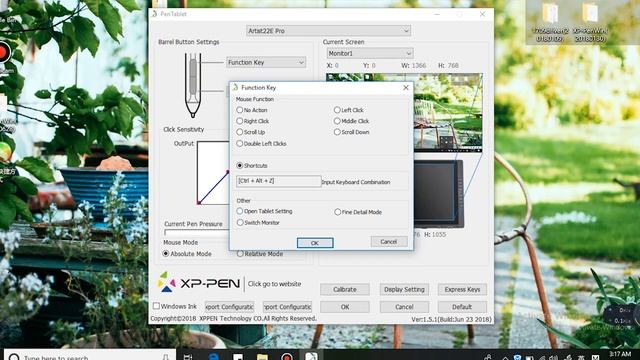Viewport: 640px width, 360px height.
Task: Open the Artist22E Pro device dropdown
Action: [x=329, y=31]
